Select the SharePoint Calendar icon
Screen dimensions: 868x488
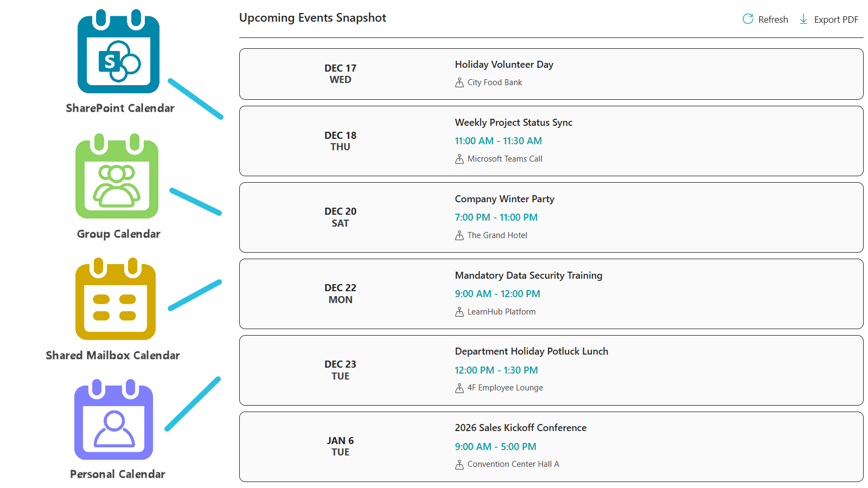[118, 54]
